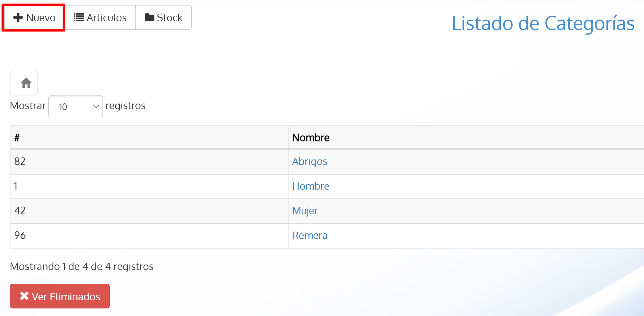Screen dimensions: 644x316
Task: Open the Hombre category link
Action: click(310, 186)
